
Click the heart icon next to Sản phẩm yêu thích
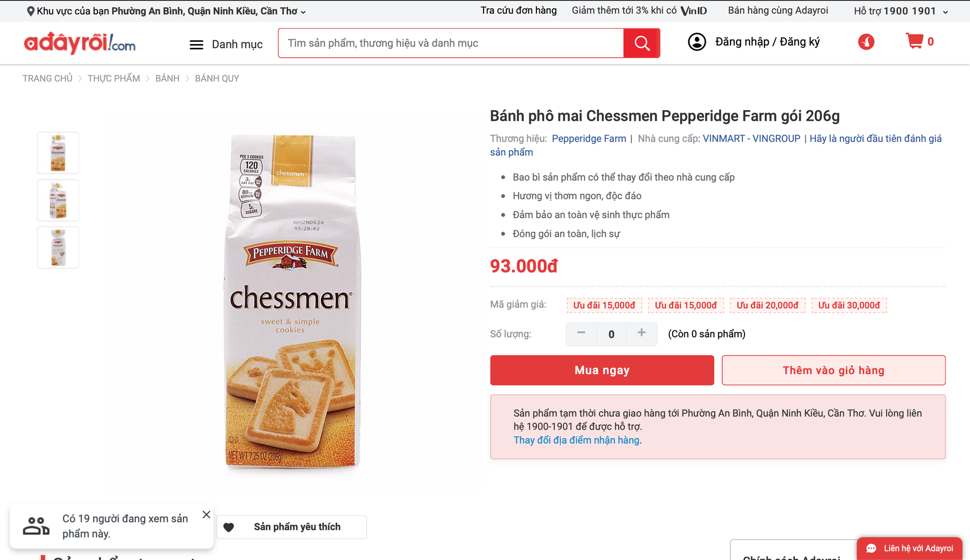pos(229,527)
